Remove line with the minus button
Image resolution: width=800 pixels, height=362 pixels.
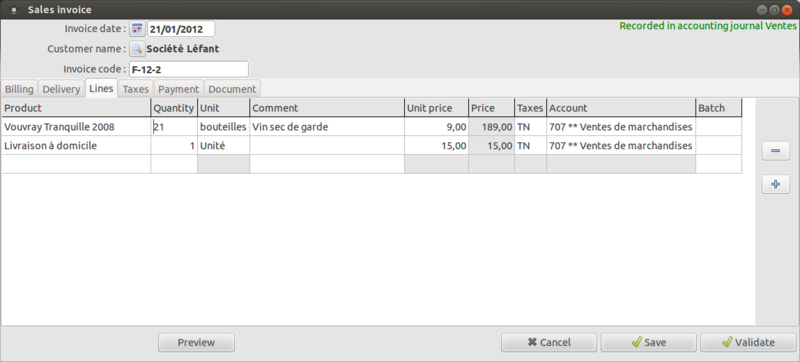coord(776,151)
